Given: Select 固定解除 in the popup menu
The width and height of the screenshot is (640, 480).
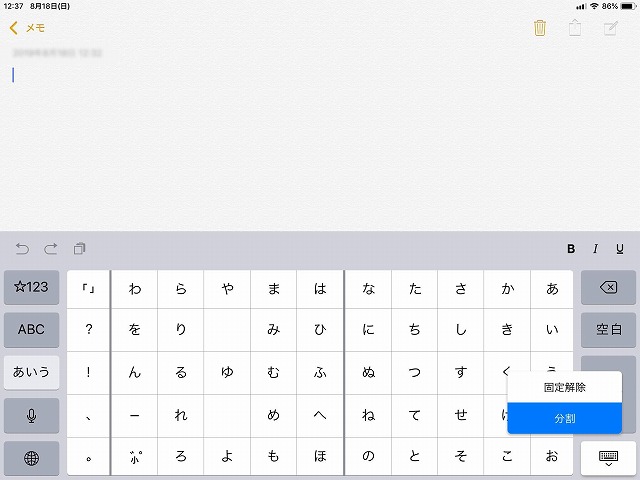Looking at the screenshot, I should coord(564,387).
